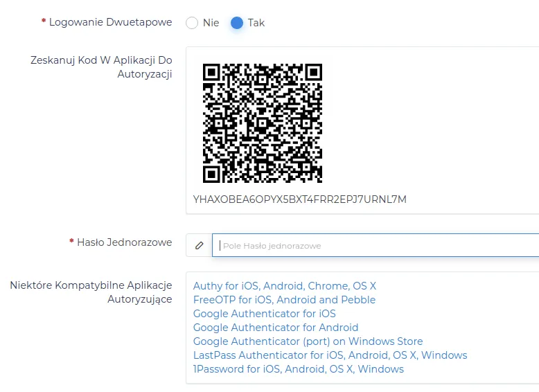The width and height of the screenshot is (539, 392).
Task: Click the Logowanie Dwuetapowe label
Action: pos(110,22)
